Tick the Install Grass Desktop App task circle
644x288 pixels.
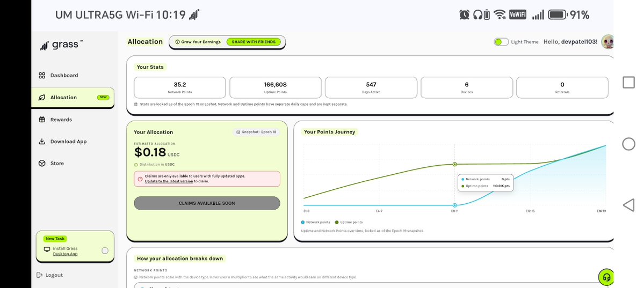[x=105, y=250]
